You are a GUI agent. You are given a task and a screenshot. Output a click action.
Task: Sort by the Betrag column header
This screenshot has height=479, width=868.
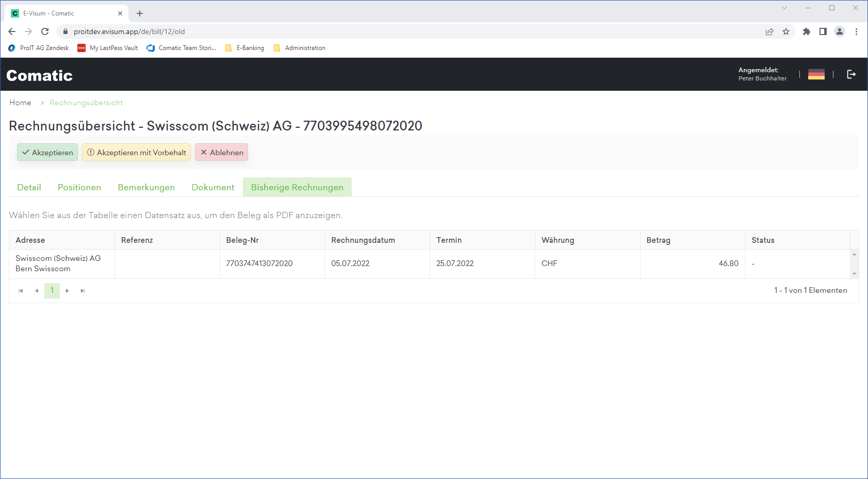693,240
